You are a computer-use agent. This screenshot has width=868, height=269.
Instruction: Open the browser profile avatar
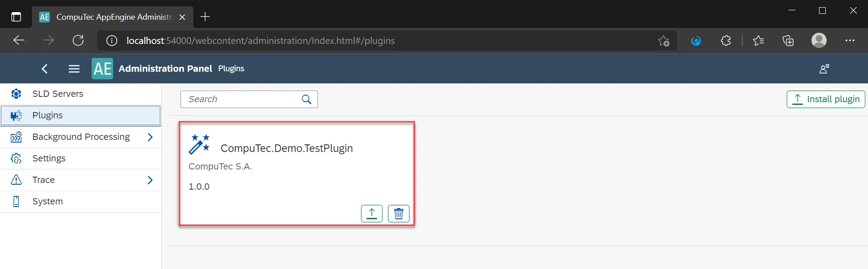pos(819,40)
